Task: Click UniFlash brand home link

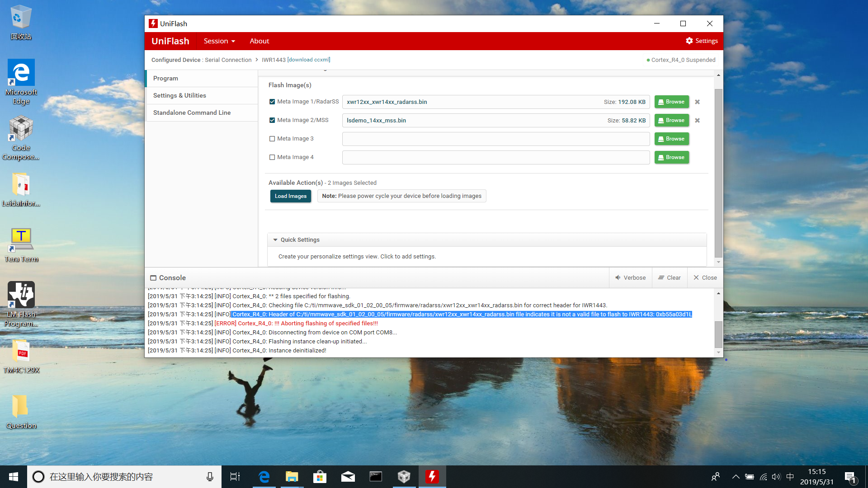Action: point(170,41)
